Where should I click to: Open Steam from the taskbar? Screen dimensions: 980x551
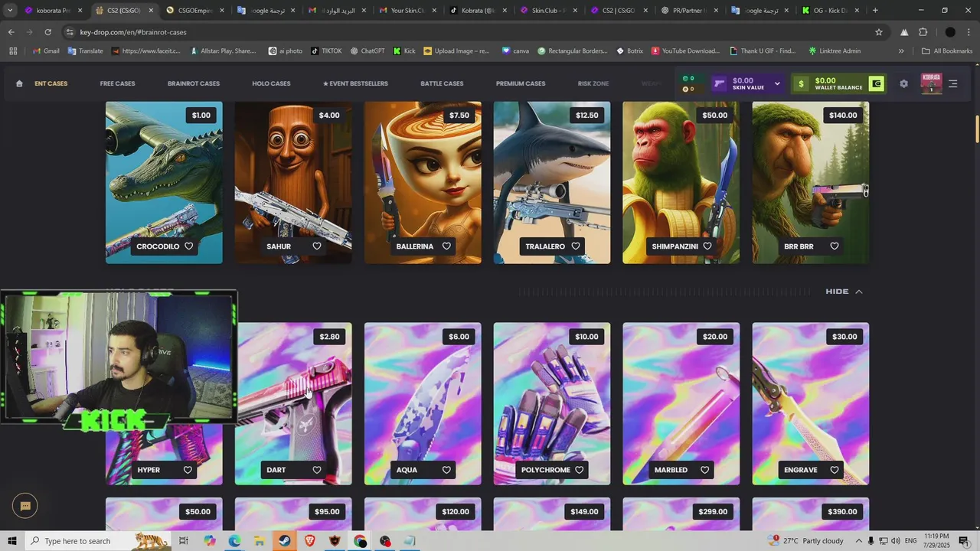(x=284, y=541)
